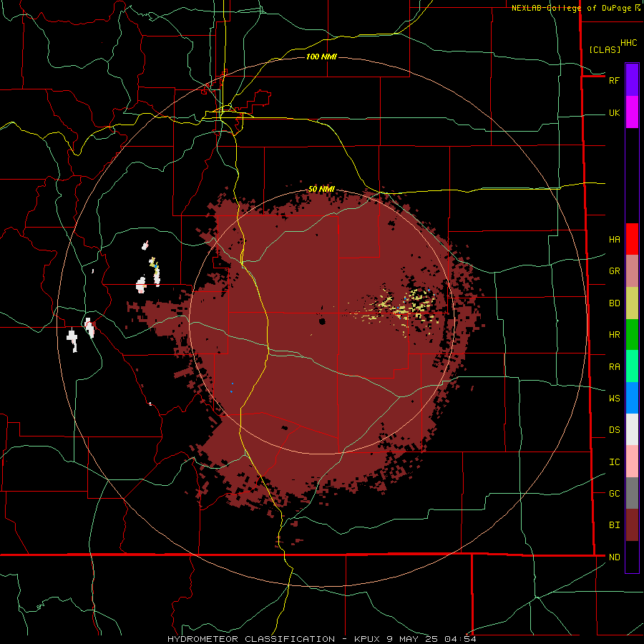Click the Hydrometeor Classification KPUX title caption
Image resolution: width=644 pixels, height=644 pixels.
[321, 639]
